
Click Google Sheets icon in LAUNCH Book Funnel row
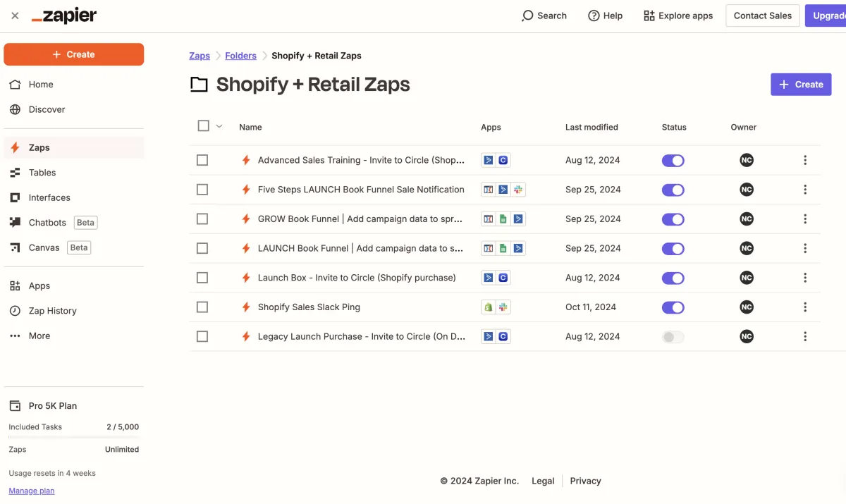coord(503,248)
